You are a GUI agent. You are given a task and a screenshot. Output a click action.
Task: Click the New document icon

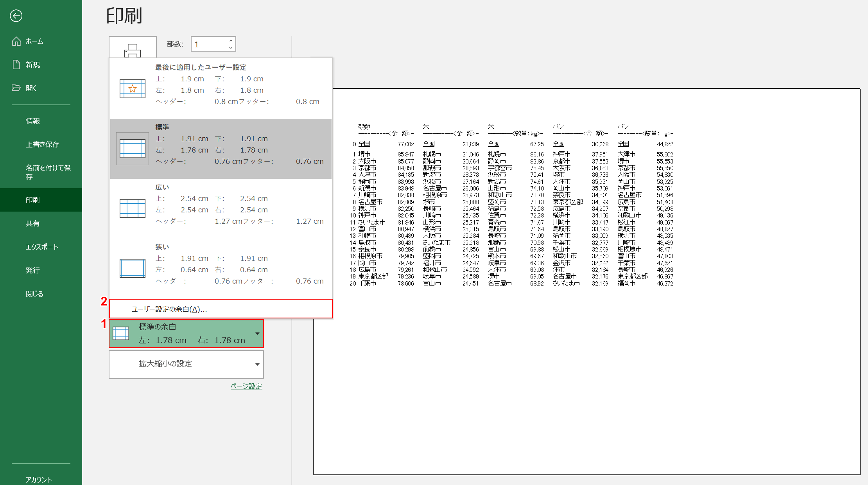tap(16, 65)
